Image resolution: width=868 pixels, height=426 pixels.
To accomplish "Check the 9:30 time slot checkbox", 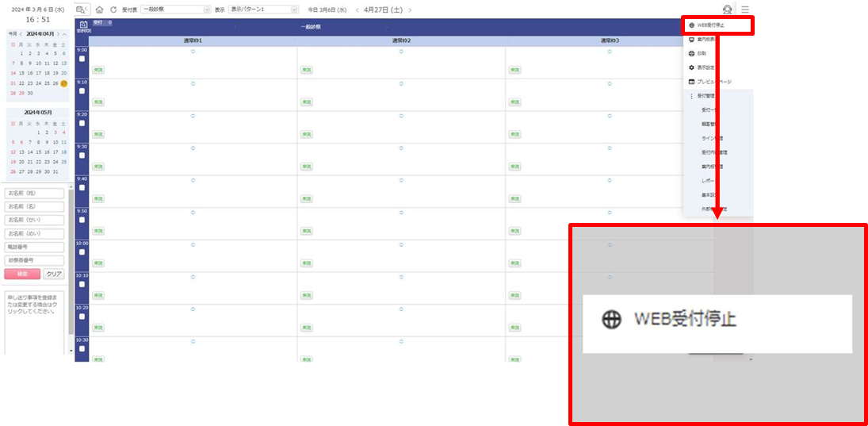I will tap(82, 155).
